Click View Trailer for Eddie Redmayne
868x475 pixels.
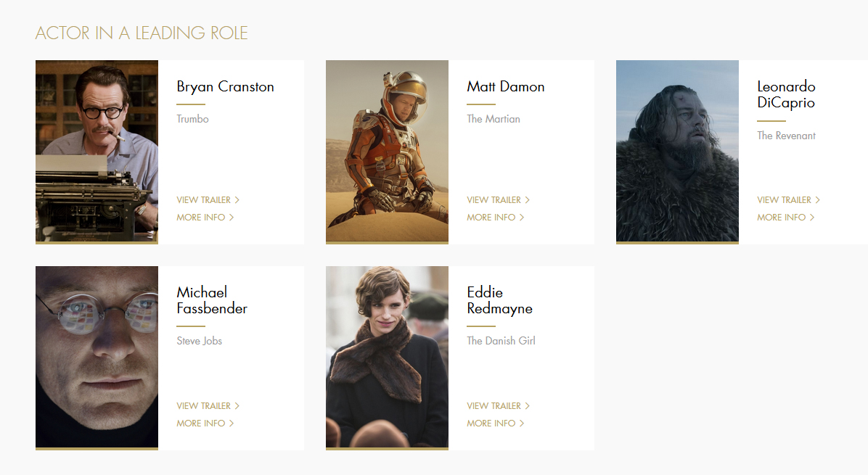pyautogui.click(x=498, y=406)
